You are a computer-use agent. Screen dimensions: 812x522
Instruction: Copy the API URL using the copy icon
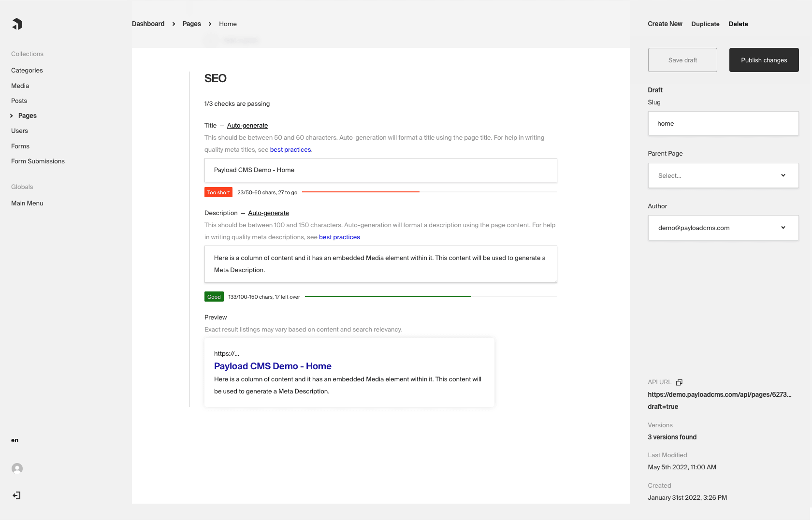679,382
